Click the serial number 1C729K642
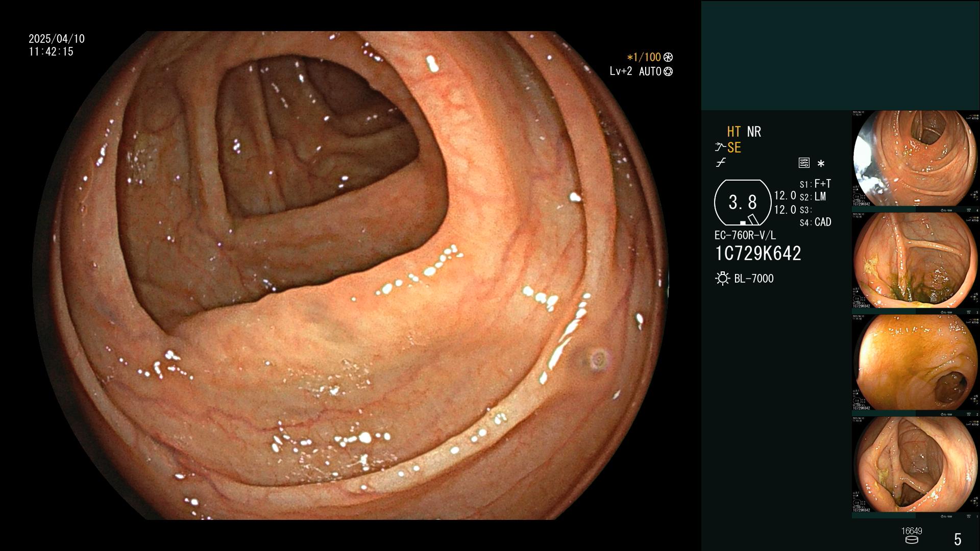980x551 pixels. (758, 253)
